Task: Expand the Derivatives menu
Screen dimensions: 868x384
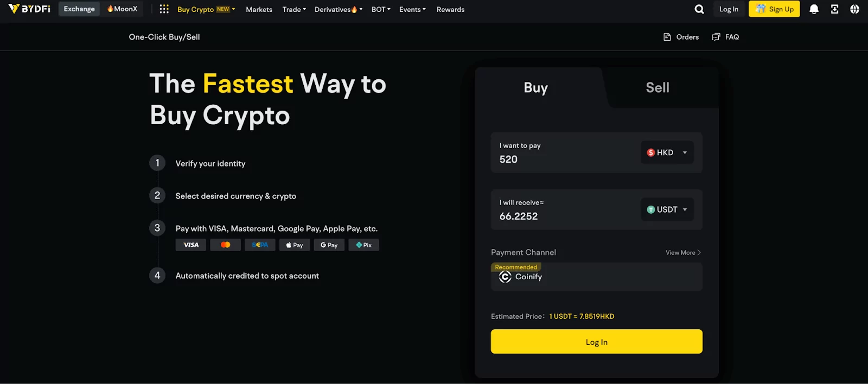Action: click(x=339, y=9)
